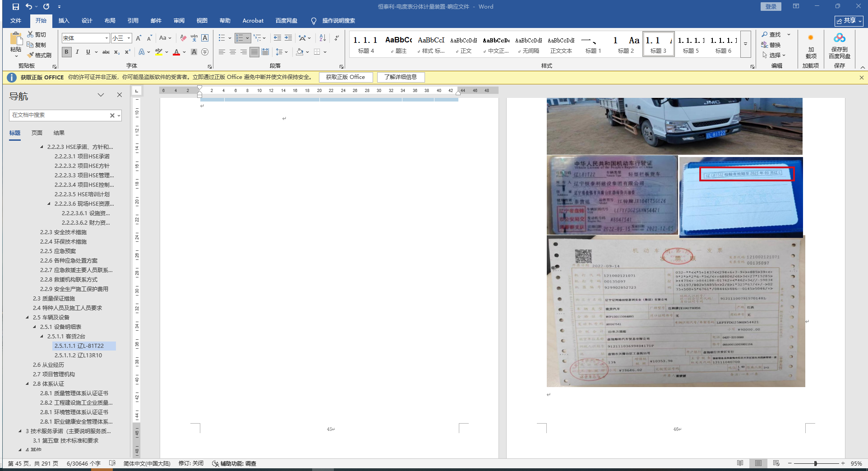Collapse the 2.8 体系认证 heading

click(28, 384)
